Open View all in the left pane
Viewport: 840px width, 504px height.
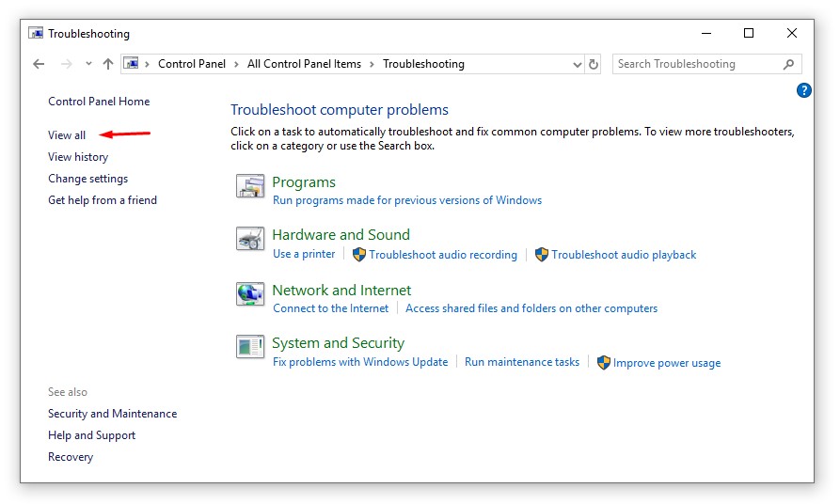click(x=67, y=135)
